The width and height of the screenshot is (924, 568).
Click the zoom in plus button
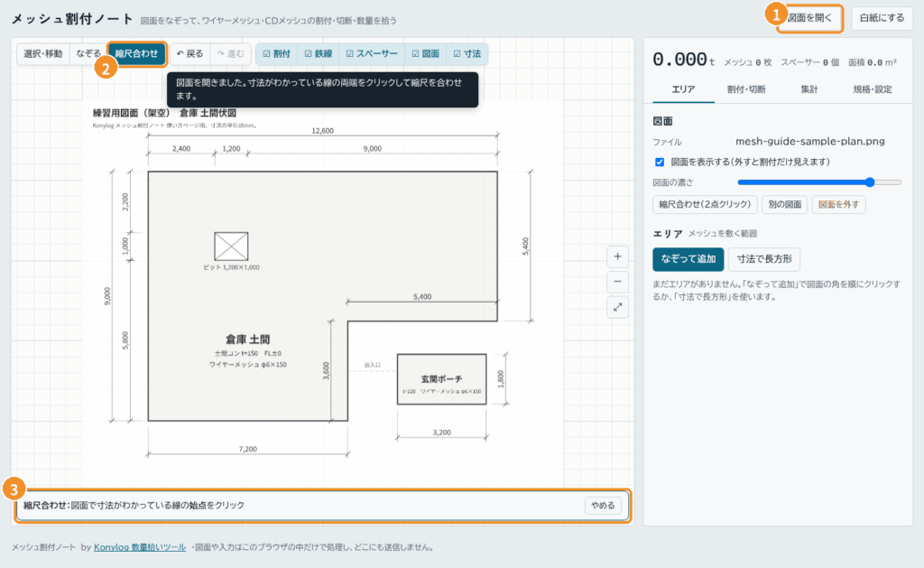(617, 256)
